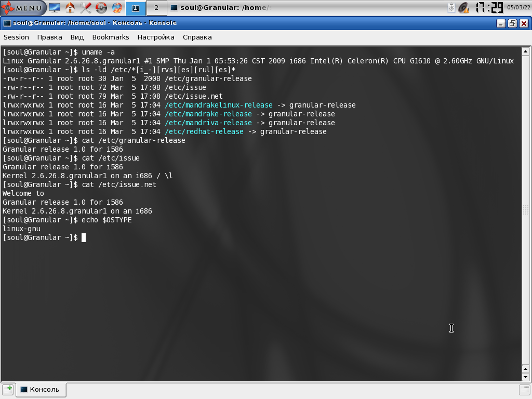Open the Bookmarks menu

[111, 37]
